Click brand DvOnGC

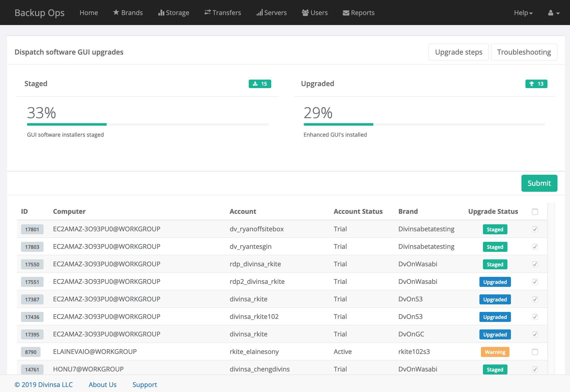pos(411,334)
